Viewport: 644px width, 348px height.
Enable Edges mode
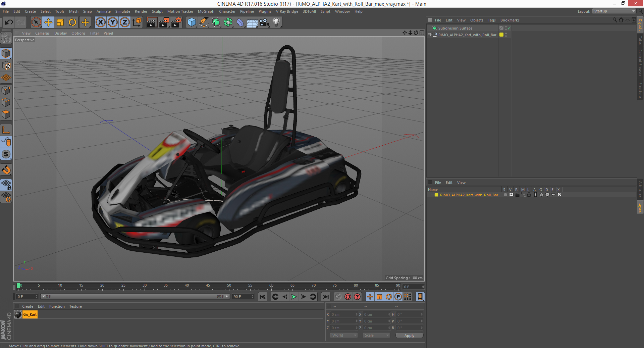[x=6, y=102]
